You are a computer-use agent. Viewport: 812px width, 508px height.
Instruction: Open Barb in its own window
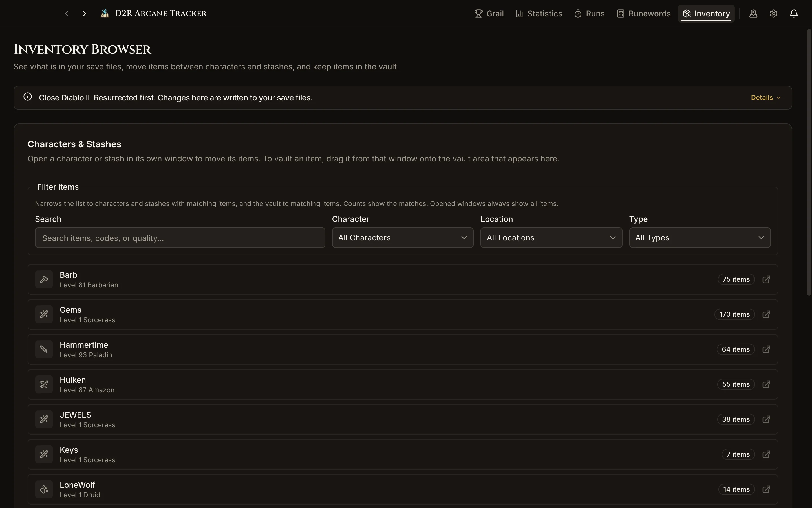(766, 279)
